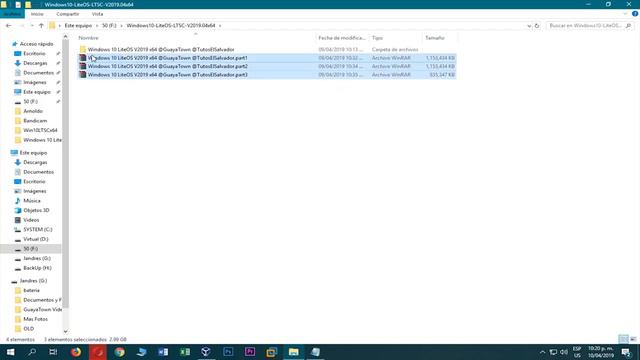Open recent locations dropdown arrow

32,26
